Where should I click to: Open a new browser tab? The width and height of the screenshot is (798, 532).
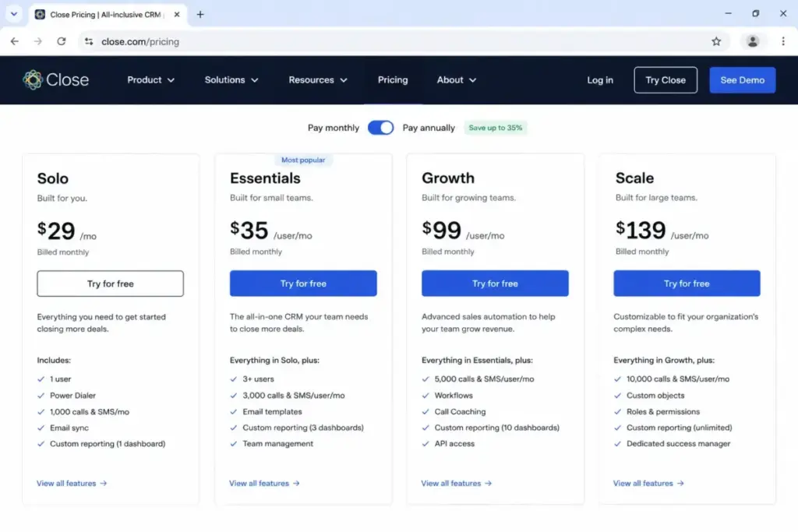(x=200, y=14)
